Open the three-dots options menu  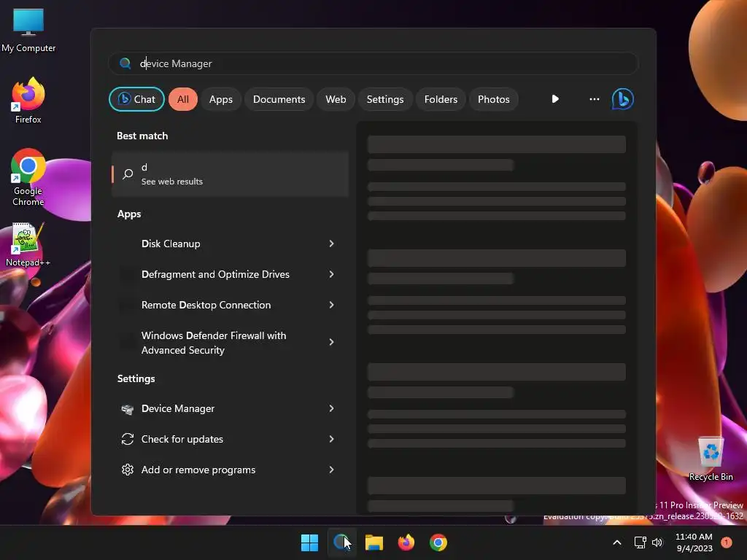594,99
